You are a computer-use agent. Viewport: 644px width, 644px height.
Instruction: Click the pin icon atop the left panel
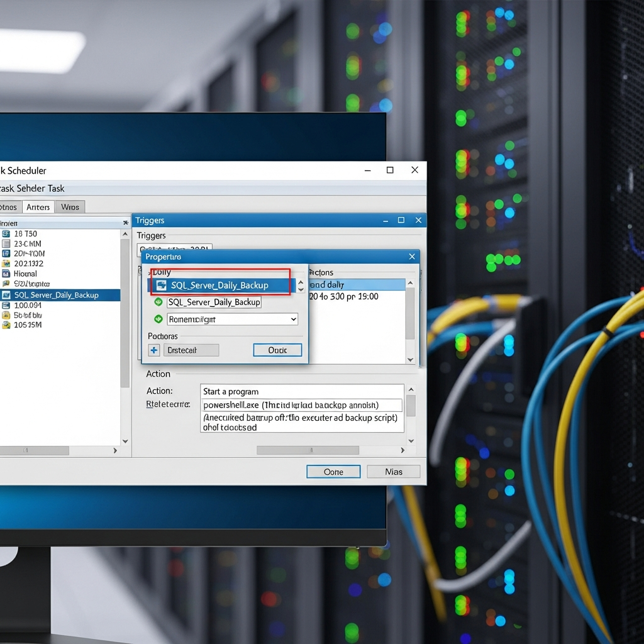[x=126, y=221]
